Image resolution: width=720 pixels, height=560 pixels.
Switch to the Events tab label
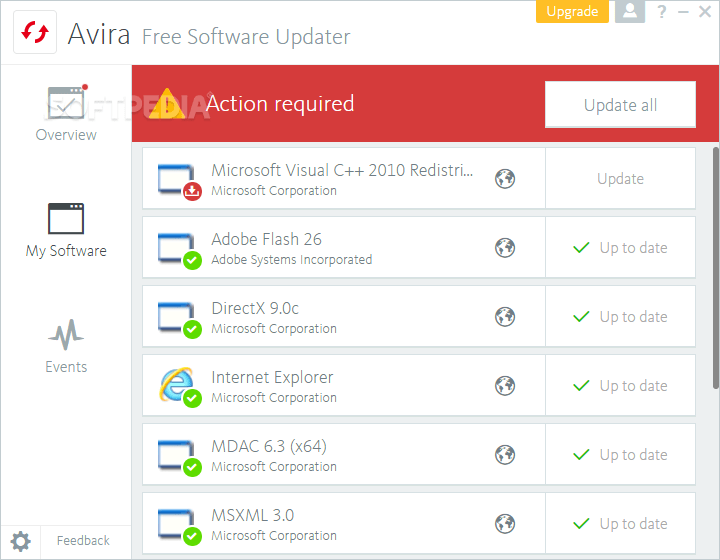(66, 367)
